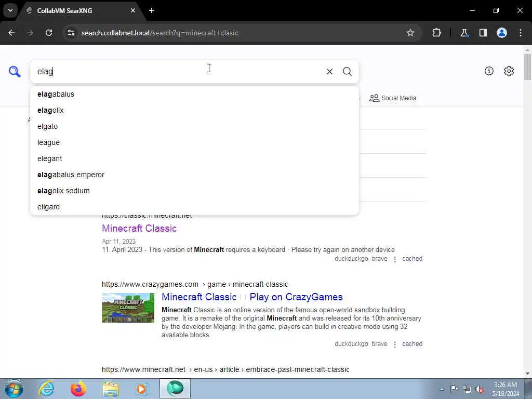Open the 'Minecraft Classic' result link
Image resolution: width=532 pixels, height=399 pixels.
tap(139, 229)
